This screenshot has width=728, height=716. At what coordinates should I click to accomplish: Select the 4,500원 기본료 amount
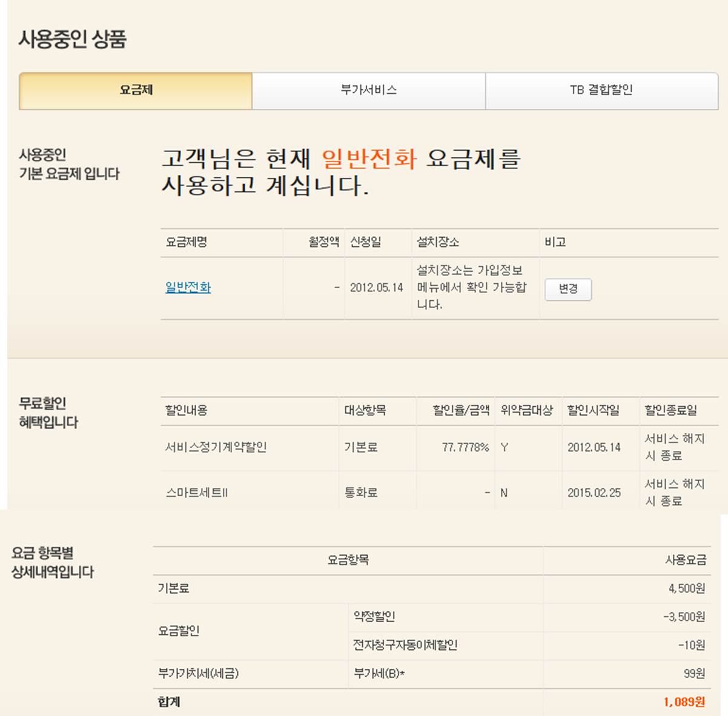coord(687,588)
